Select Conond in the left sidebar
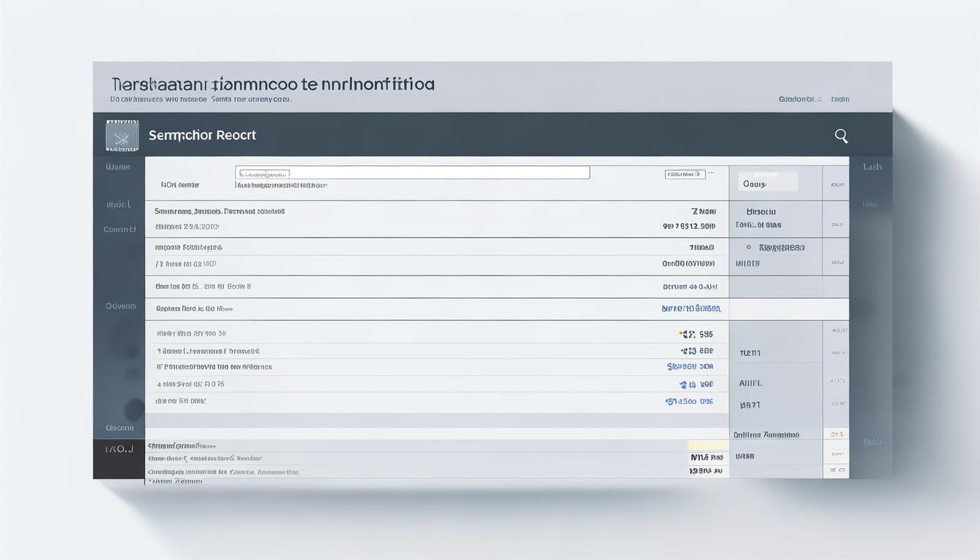Viewport: 980px width, 560px height. click(120, 229)
